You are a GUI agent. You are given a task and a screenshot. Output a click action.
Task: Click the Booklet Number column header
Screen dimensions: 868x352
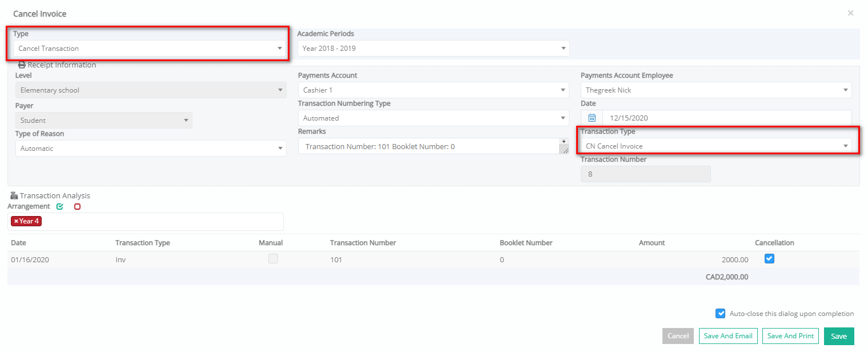point(526,243)
